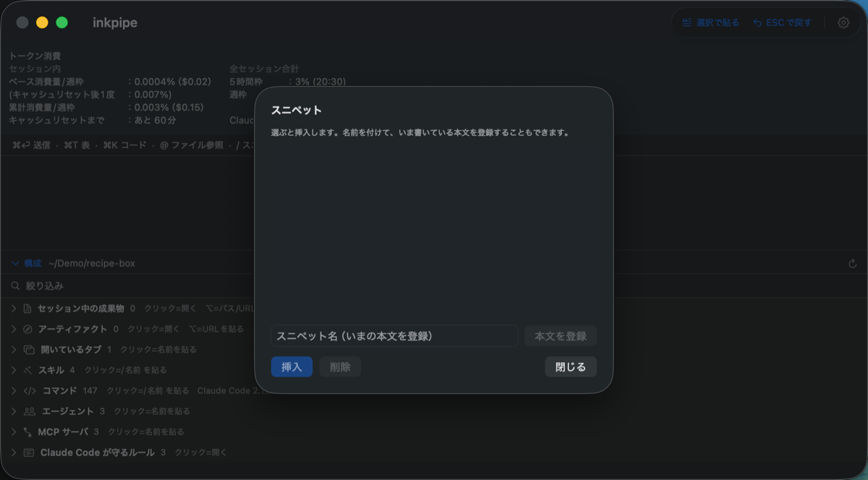Expand the セッション中の成果物 row

14,309
